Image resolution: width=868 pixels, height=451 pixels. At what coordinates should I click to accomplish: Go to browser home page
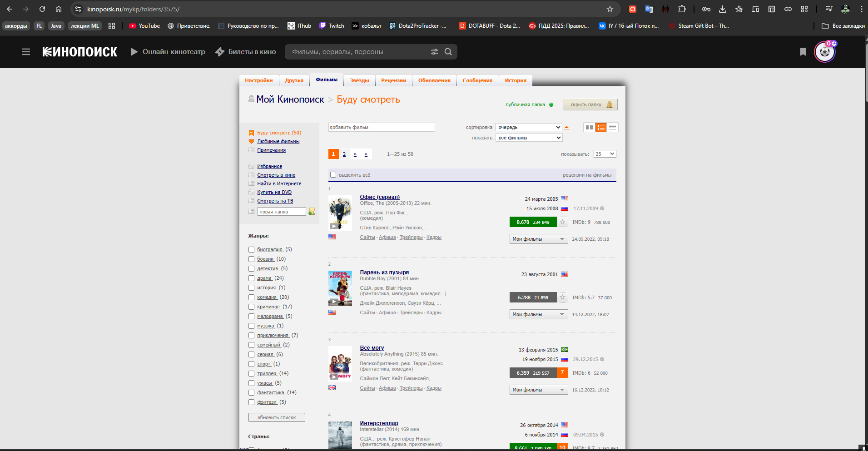tap(59, 9)
